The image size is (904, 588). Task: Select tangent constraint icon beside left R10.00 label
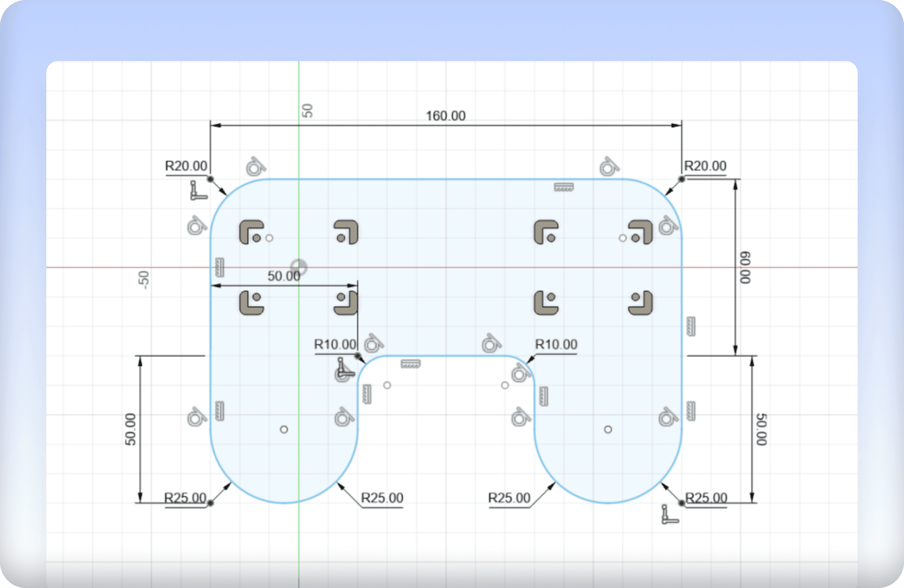[x=373, y=343]
